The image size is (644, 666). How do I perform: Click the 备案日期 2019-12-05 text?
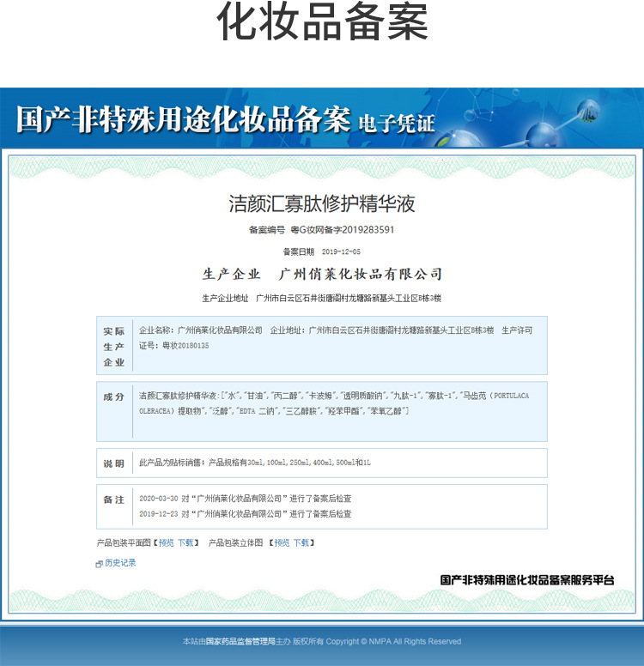coord(322,251)
